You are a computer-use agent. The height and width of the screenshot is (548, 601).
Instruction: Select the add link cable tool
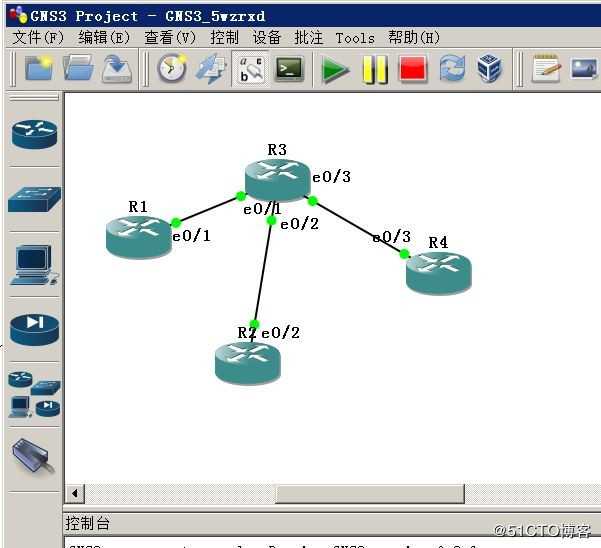(x=33, y=456)
